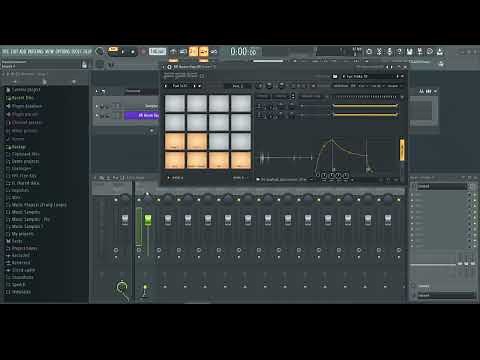480x360 pixels.
Task: Click the bottom-right orange FPC pad
Action: 241,160
